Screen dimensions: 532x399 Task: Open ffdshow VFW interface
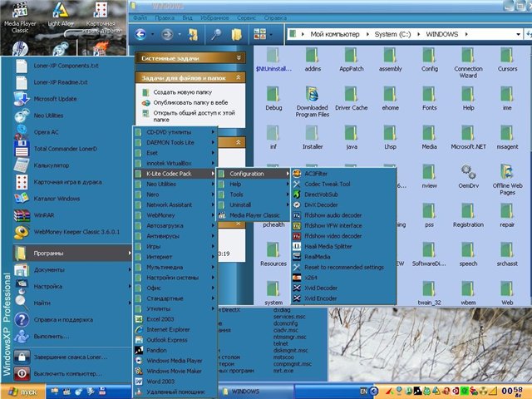[x=343, y=225]
